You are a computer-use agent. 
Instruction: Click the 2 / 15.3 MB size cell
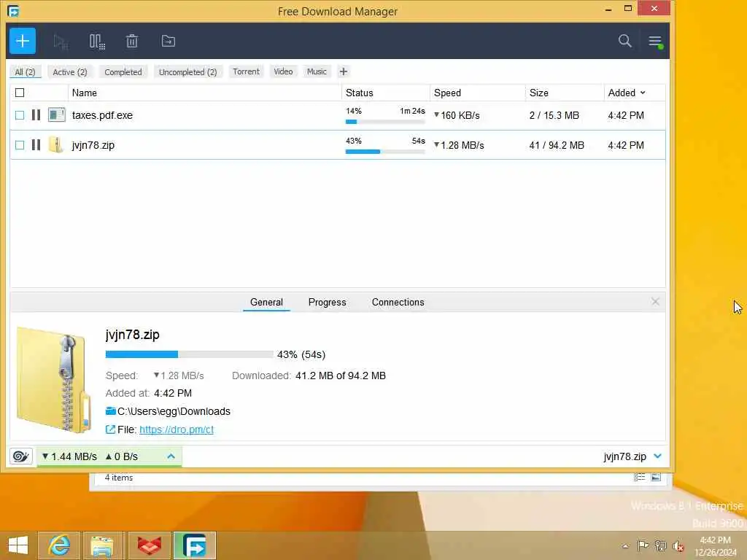pos(554,115)
